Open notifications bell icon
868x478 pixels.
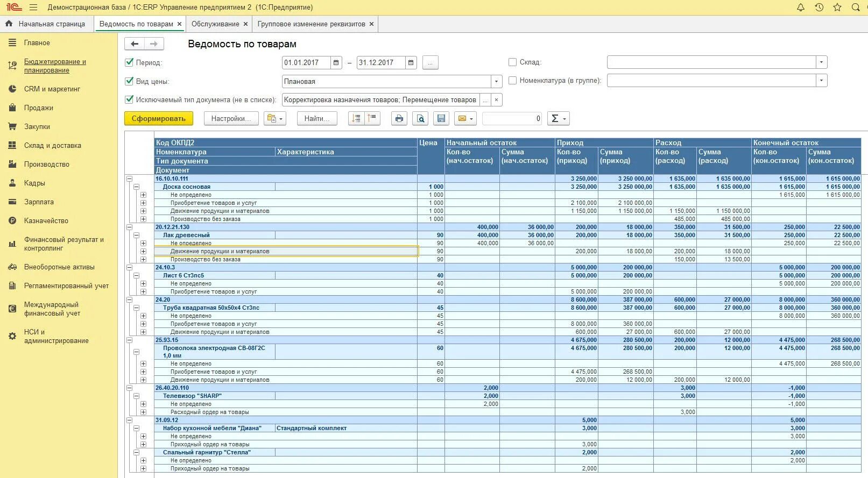point(801,8)
